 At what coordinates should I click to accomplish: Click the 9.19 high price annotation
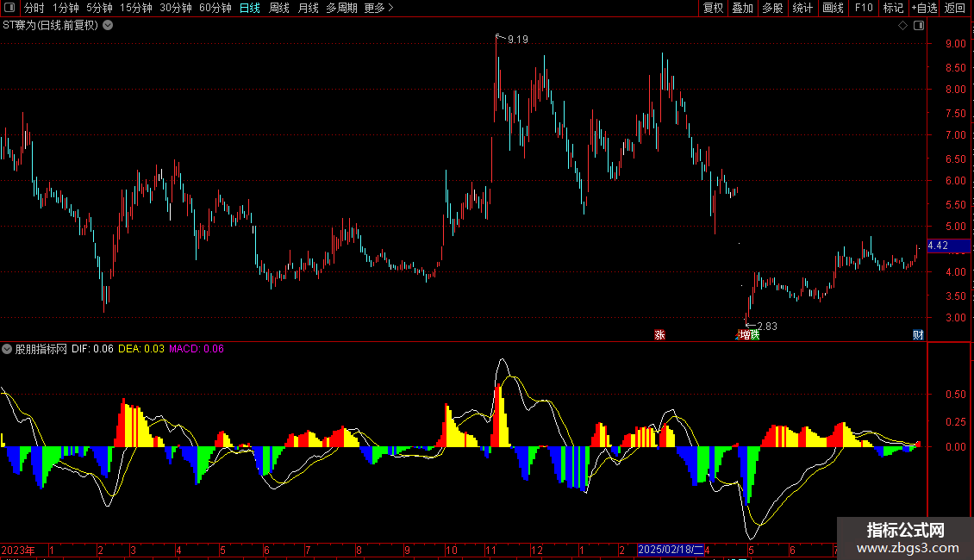518,40
